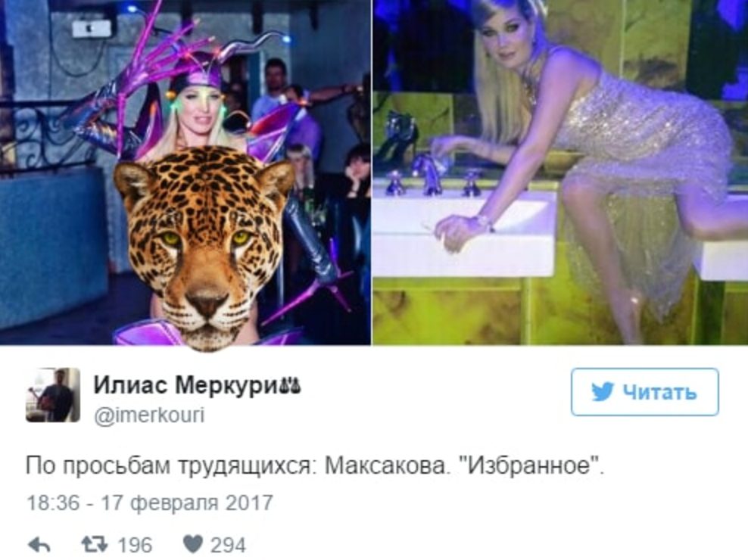Click the tweet text "По просьбам трудящихся"
The image size is (748, 560).
168,466
